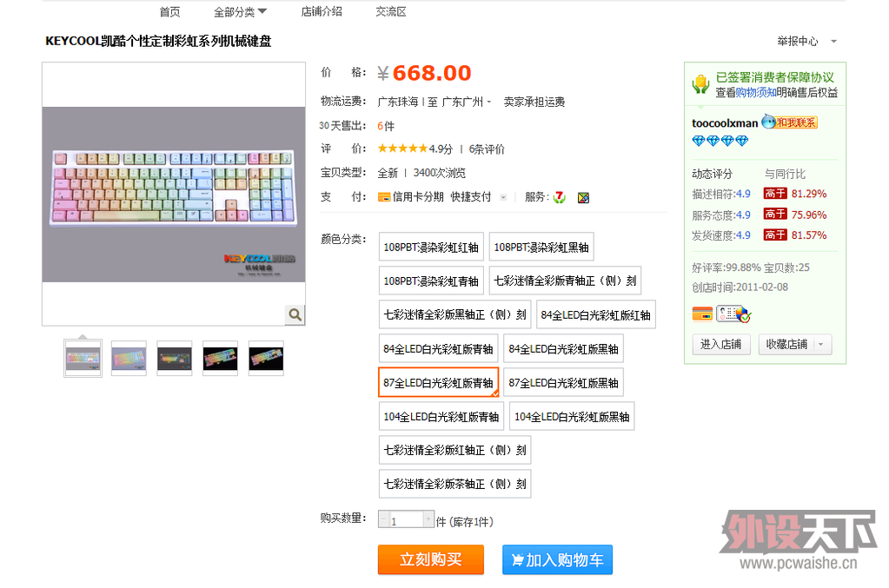Select option 七彩迷情全彩版青轴正（侧）刻

[565, 281]
